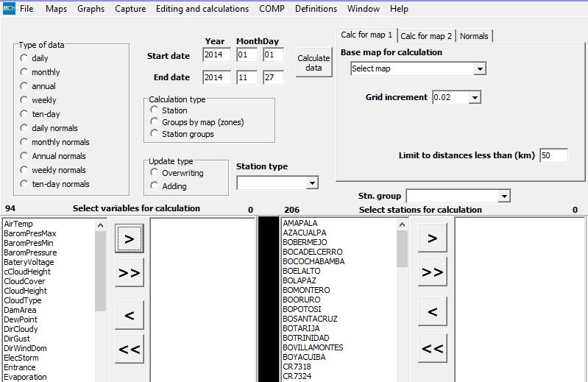Viewport: 588px width, 382px height.
Task: Select AirTemp in the variables list
Action: coord(18,224)
